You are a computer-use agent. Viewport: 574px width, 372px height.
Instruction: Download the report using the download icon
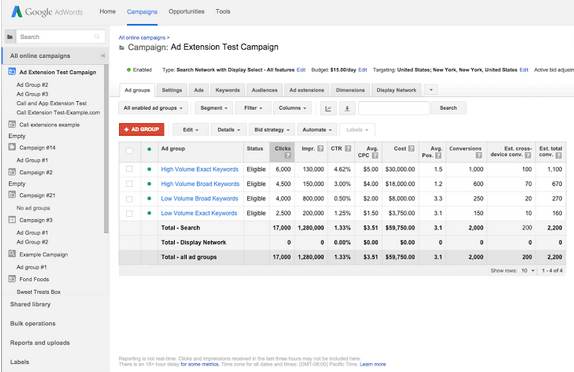(347, 108)
